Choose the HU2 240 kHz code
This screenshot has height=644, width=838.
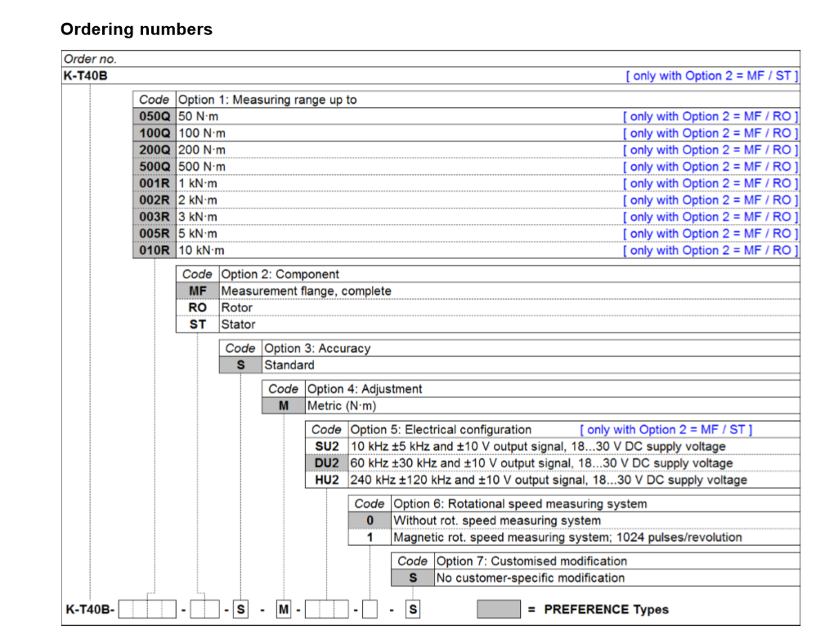[326, 480]
